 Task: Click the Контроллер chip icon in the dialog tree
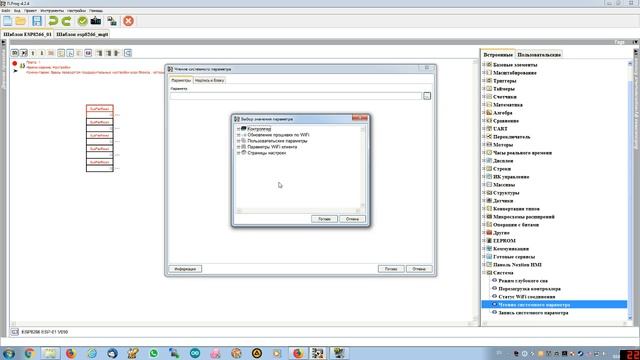[x=244, y=129]
